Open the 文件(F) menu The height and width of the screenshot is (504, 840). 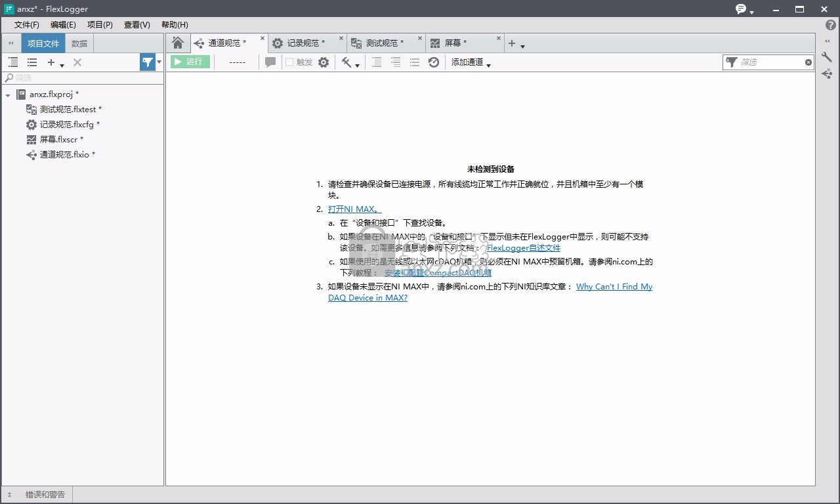click(x=27, y=25)
